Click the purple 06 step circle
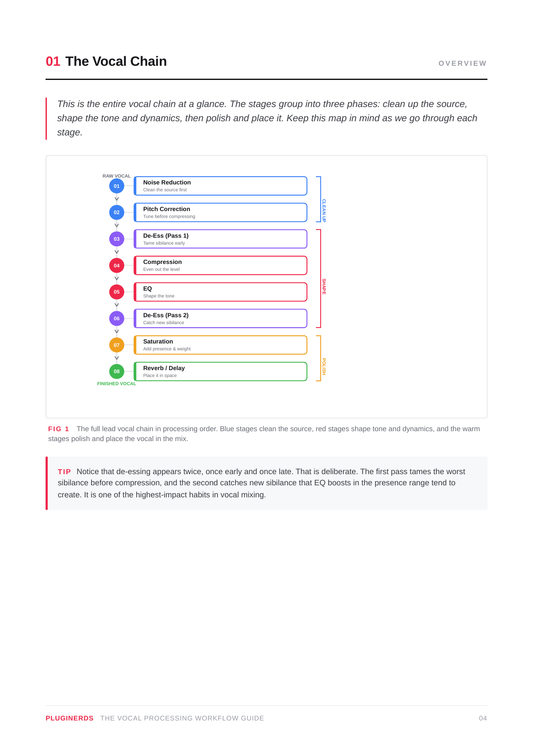The height and width of the screenshot is (754, 533). [116, 318]
